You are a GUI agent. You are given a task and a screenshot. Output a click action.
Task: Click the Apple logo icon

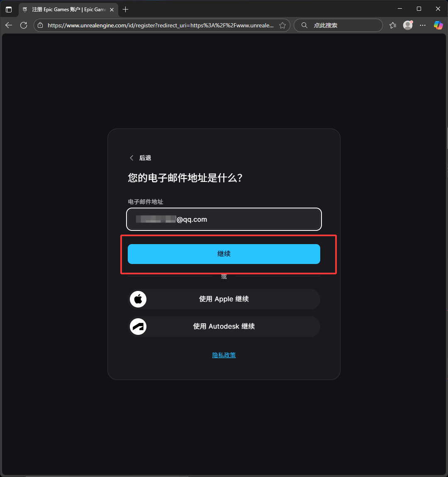pyautogui.click(x=138, y=299)
